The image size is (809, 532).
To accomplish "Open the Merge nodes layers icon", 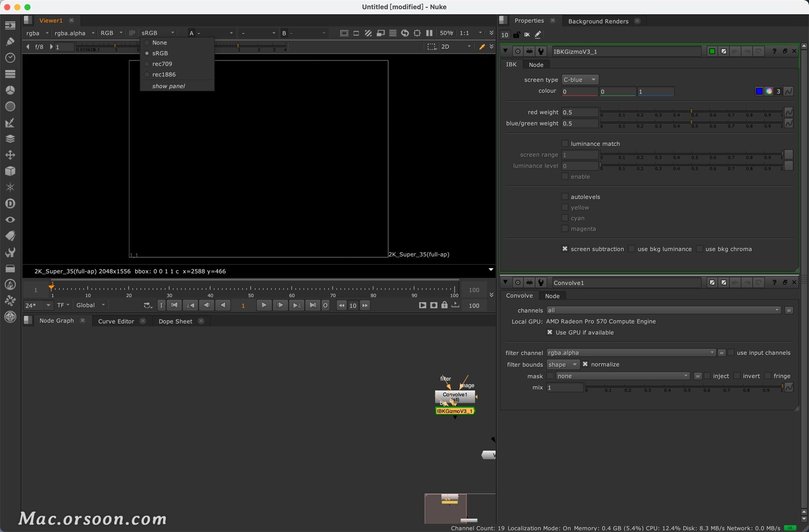I will click(x=10, y=139).
